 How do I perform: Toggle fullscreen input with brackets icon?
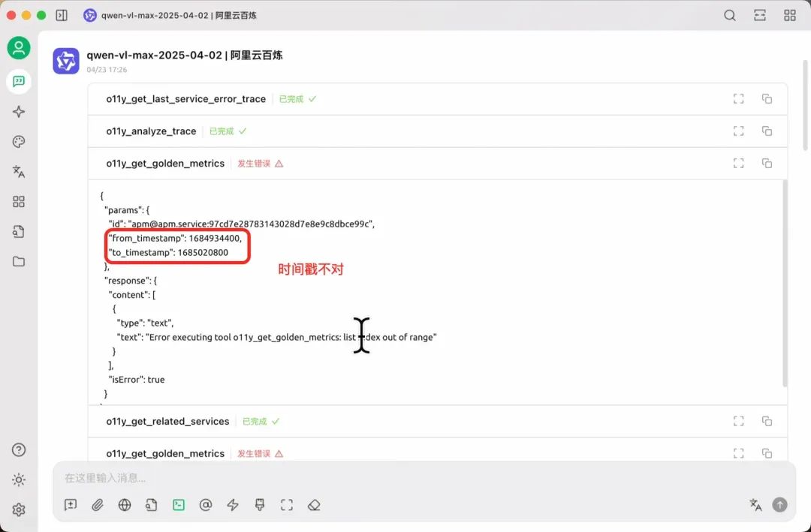pyautogui.click(x=286, y=505)
